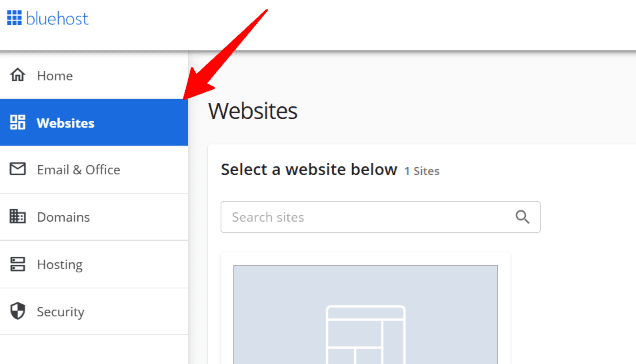This screenshot has width=636, height=364.
Task: Click the Email & Office envelope icon
Action: 17,169
